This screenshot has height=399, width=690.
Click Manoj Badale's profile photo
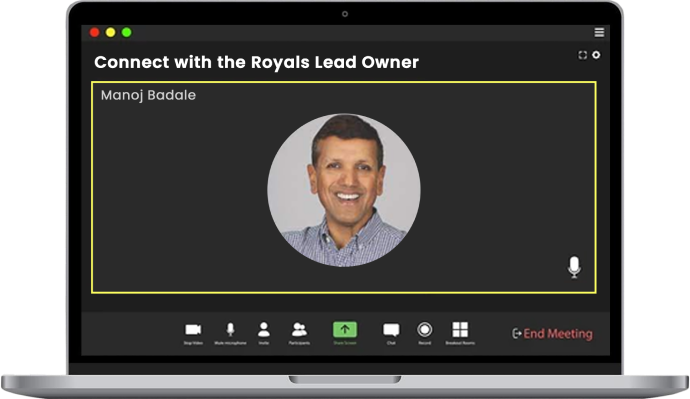[344, 190]
